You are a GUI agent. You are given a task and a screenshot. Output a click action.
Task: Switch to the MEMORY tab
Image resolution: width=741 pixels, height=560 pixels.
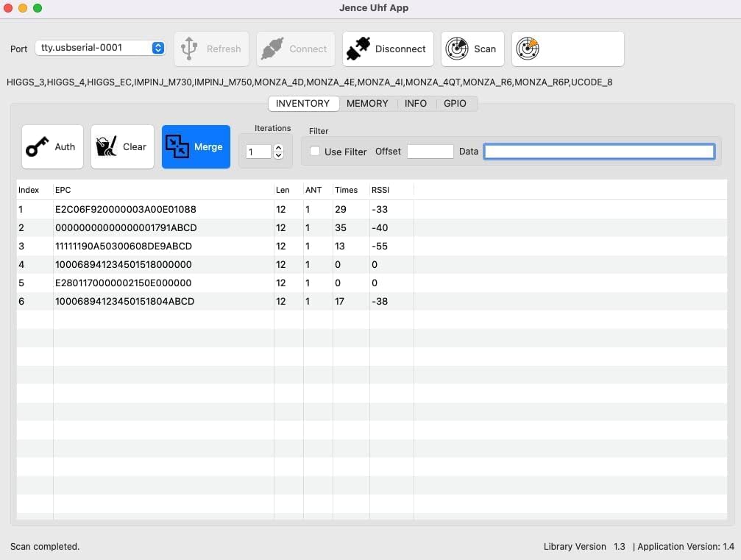pyautogui.click(x=367, y=104)
